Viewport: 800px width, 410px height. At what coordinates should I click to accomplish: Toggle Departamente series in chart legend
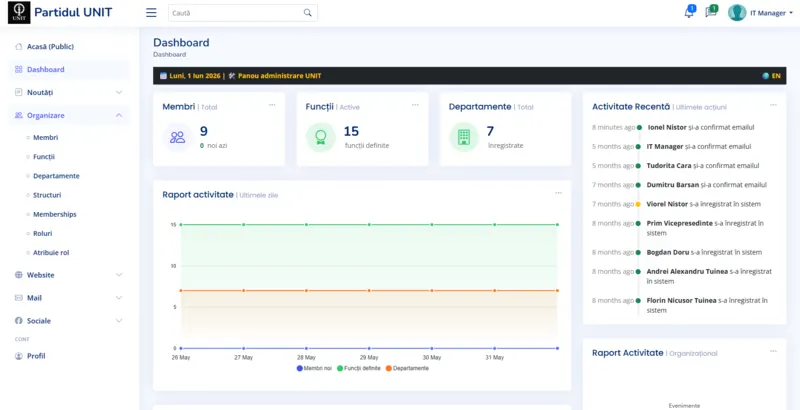coord(407,368)
